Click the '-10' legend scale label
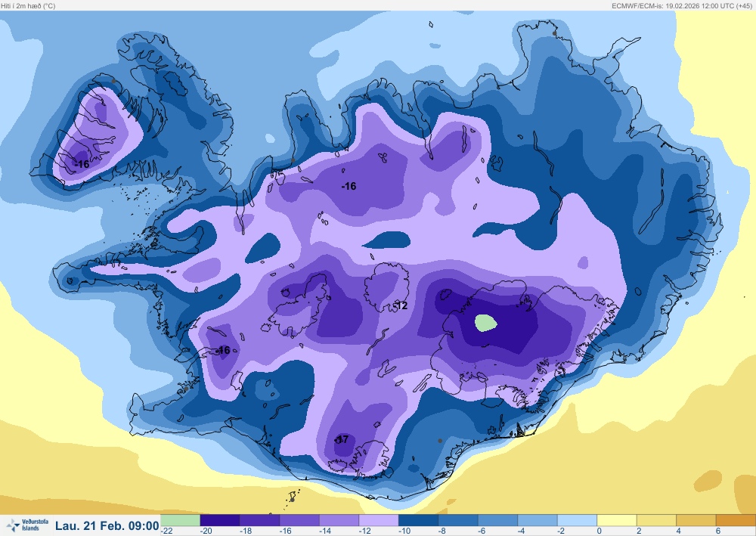The width and height of the screenshot is (756, 536). pos(404,531)
